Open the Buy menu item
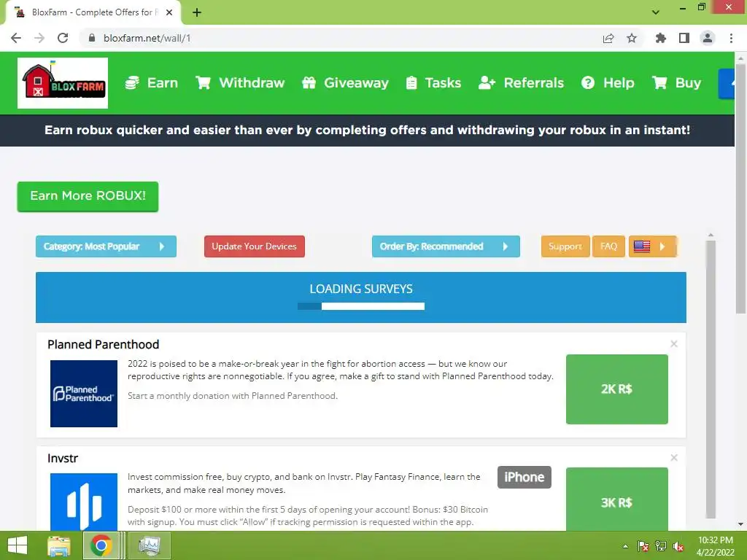 coord(676,83)
